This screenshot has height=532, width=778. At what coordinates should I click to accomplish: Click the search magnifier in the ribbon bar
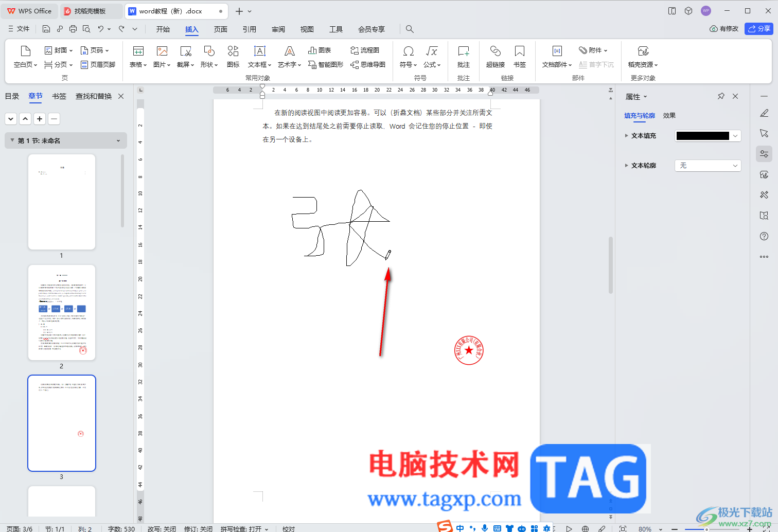tap(410, 29)
